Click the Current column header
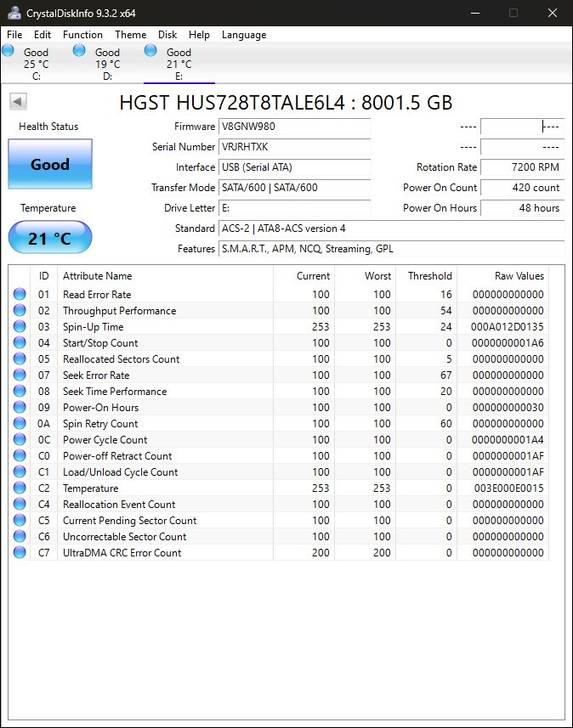Viewport: 573px width, 728px height. 304,276
